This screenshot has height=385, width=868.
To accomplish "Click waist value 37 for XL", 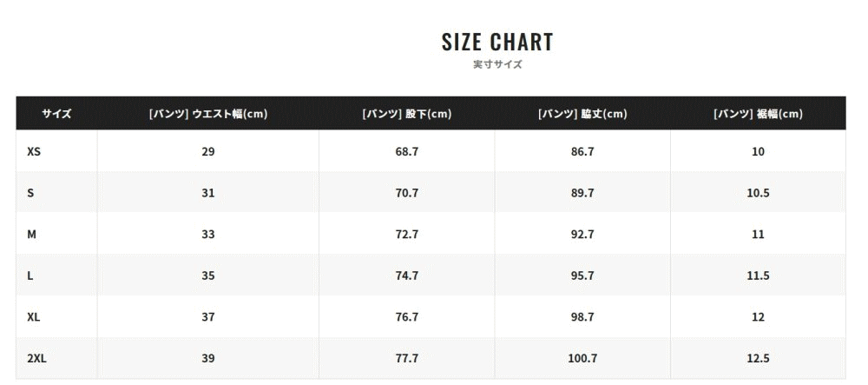I will (208, 317).
